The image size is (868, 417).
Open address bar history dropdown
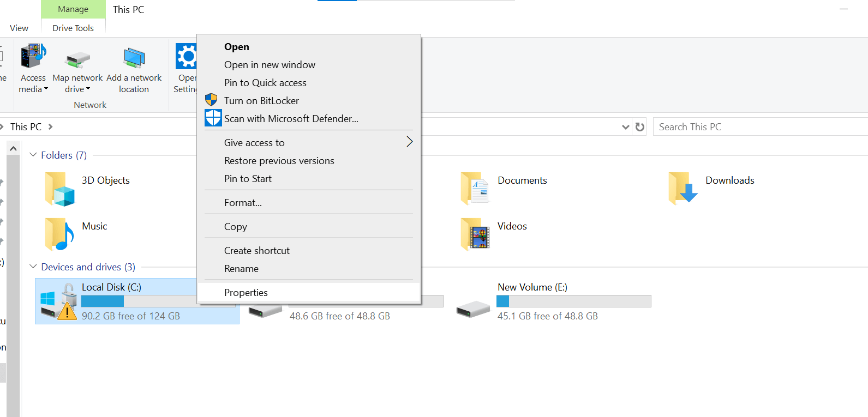click(625, 127)
